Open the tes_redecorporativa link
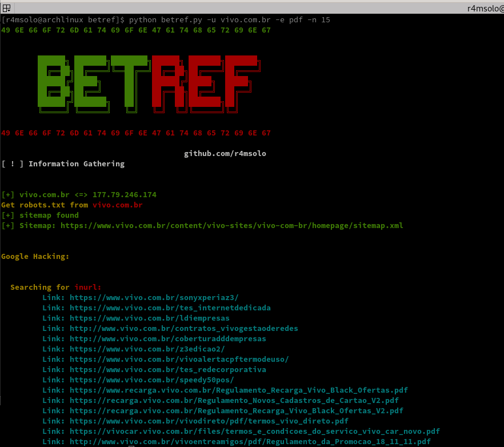The width and height of the screenshot is (504, 447). [x=168, y=370]
